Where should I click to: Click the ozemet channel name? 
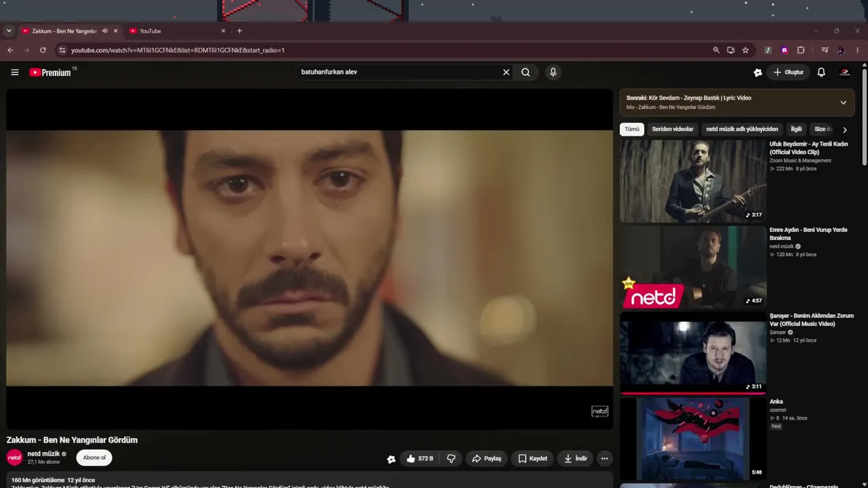click(778, 410)
